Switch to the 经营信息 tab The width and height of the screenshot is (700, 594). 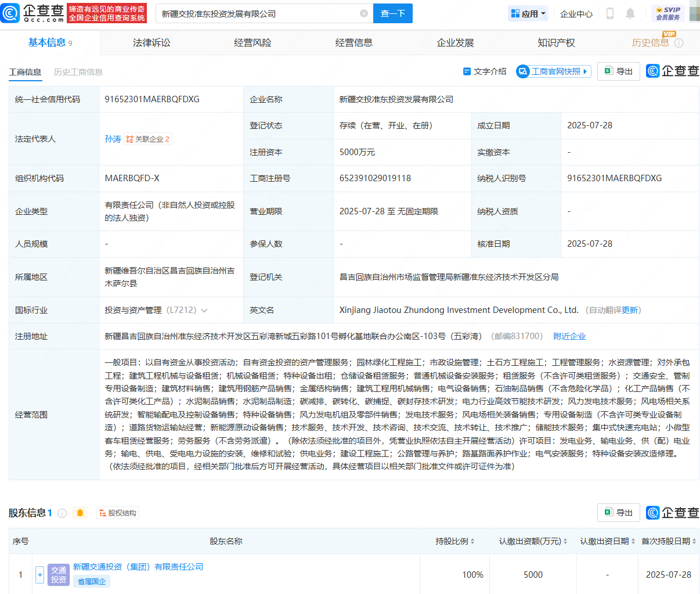click(x=354, y=43)
